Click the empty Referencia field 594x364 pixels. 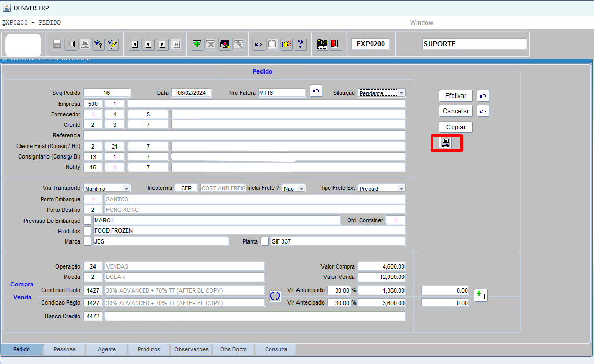point(244,135)
